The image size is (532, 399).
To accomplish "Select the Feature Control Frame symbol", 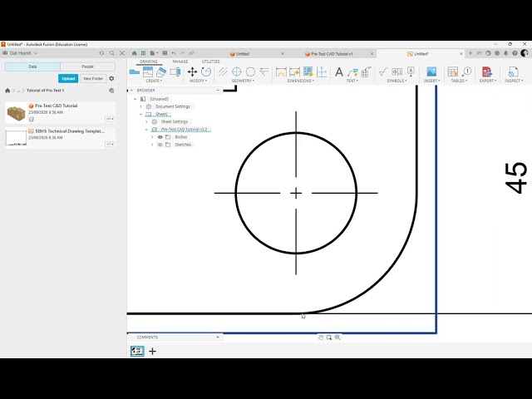I will point(397,71).
